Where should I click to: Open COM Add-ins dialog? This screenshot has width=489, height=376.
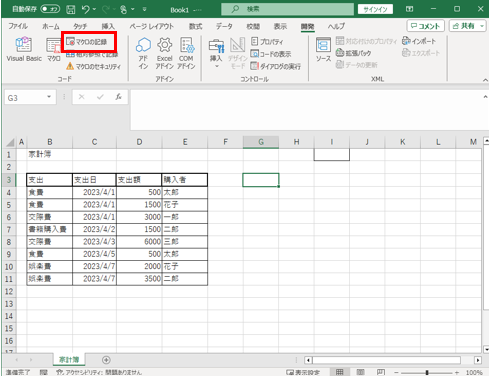[186, 53]
